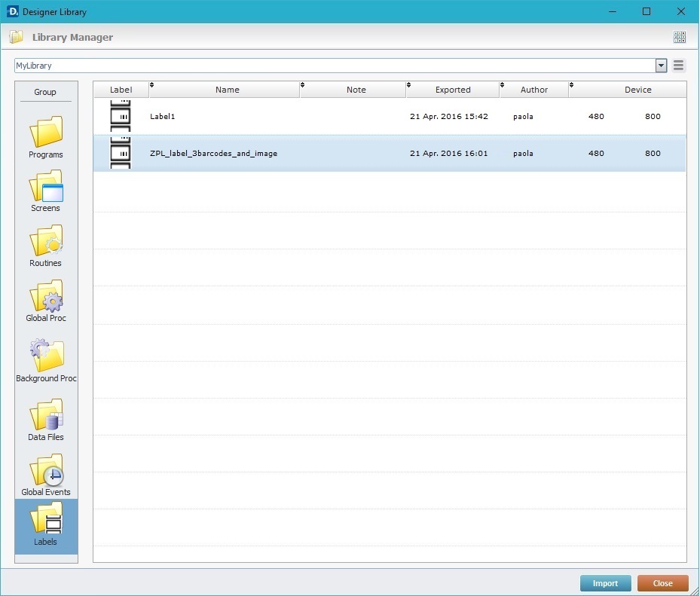Click the Designer Library app icon
The image size is (700, 596).
tap(13, 11)
